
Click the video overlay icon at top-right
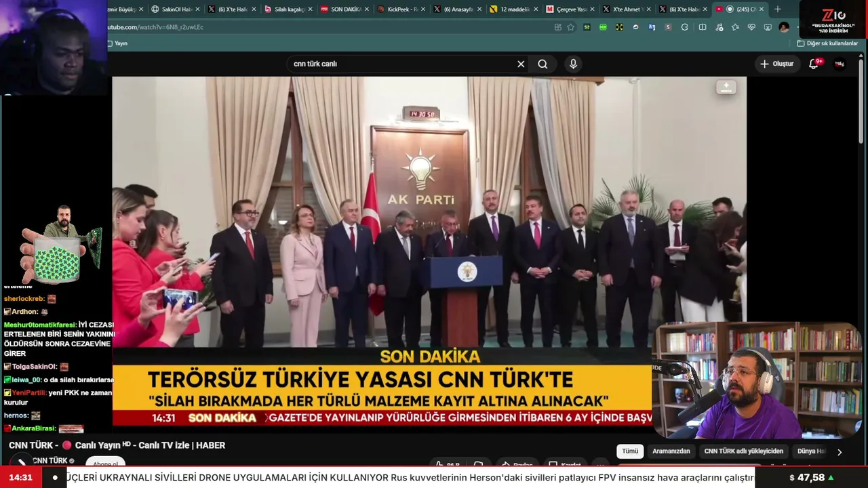tap(726, 87)
